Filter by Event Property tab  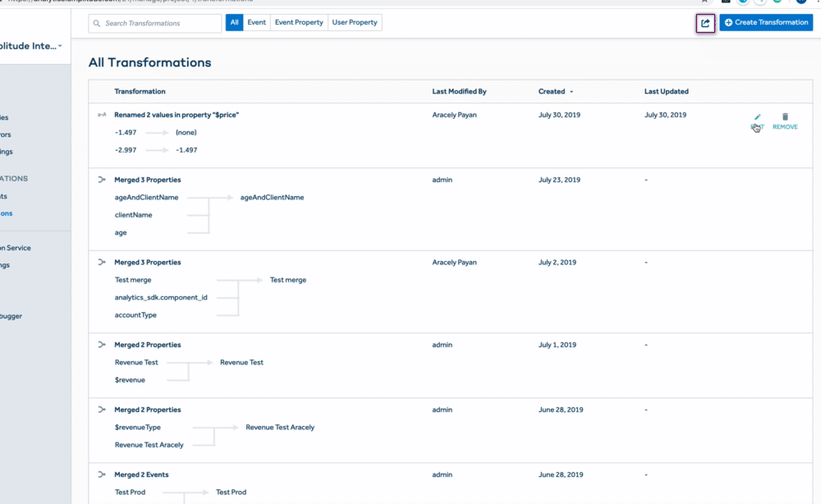point(299,23)
